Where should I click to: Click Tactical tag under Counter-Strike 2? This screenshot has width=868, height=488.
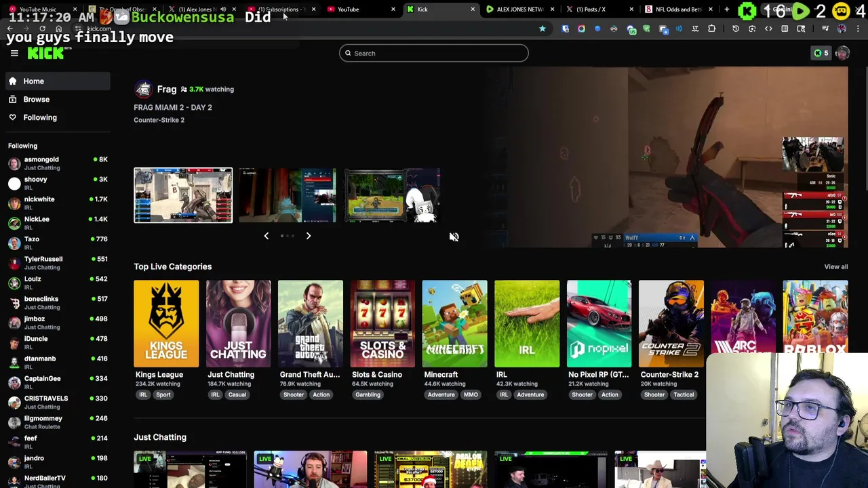pos(684,394)
